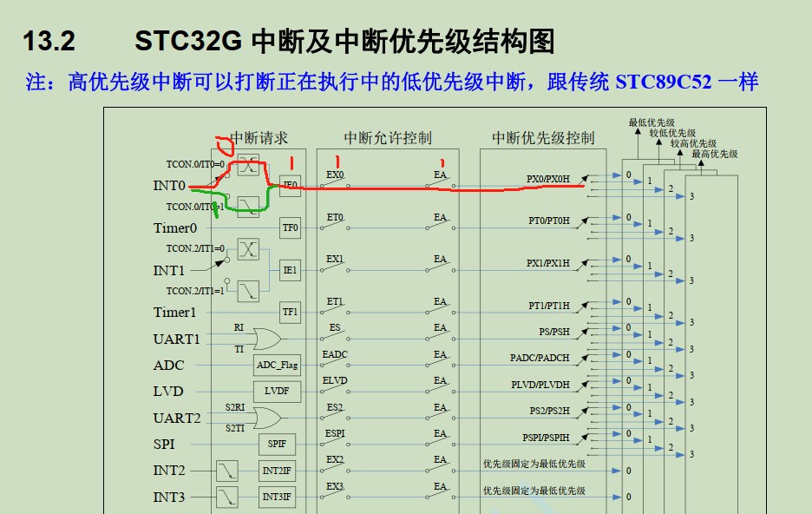Click the Timer1 source label
This screenshot has height=514, width=812.
point(175,313)
